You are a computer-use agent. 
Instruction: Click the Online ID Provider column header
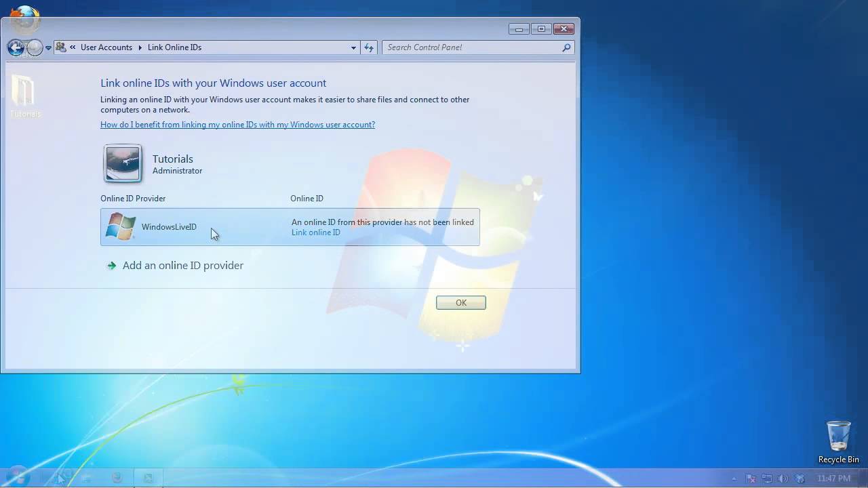[133, 199]
